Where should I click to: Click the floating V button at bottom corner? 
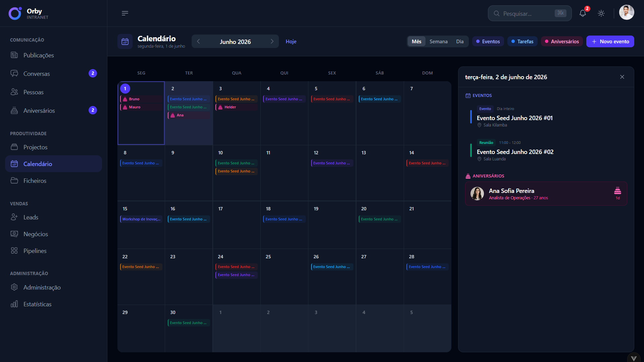[x=634, y=358]
